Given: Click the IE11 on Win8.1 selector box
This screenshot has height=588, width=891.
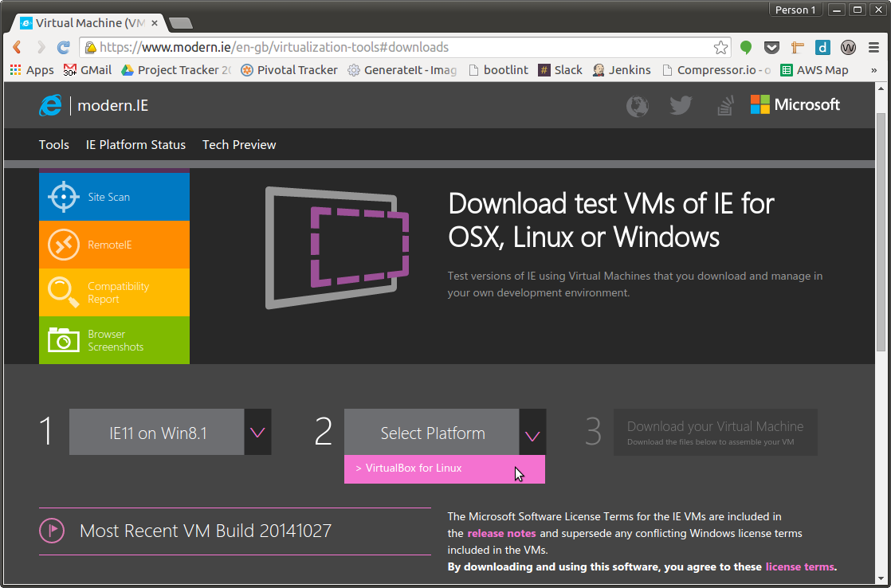Looking at the screenshot, I should point(157,432).
